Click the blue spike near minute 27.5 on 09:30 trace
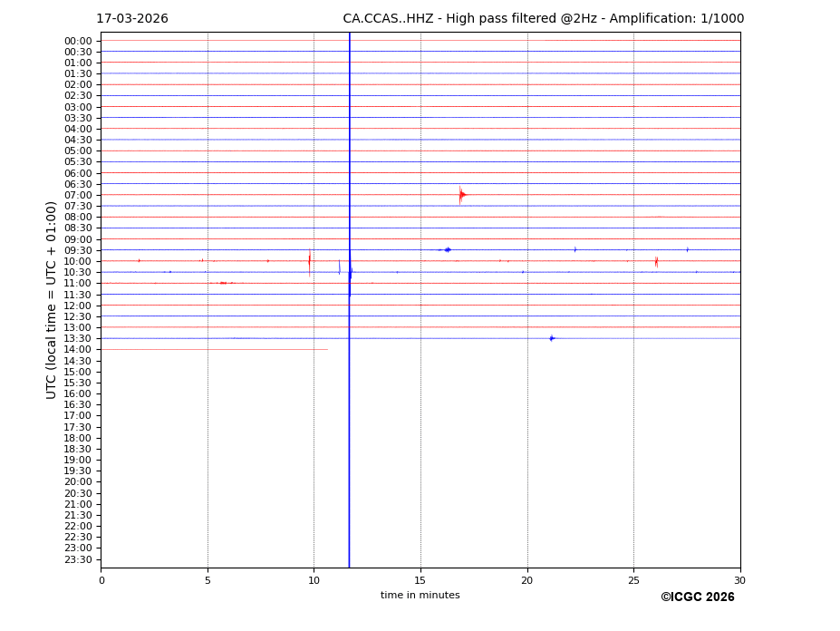This screenshot has width=840, height=631. (687, 249)
